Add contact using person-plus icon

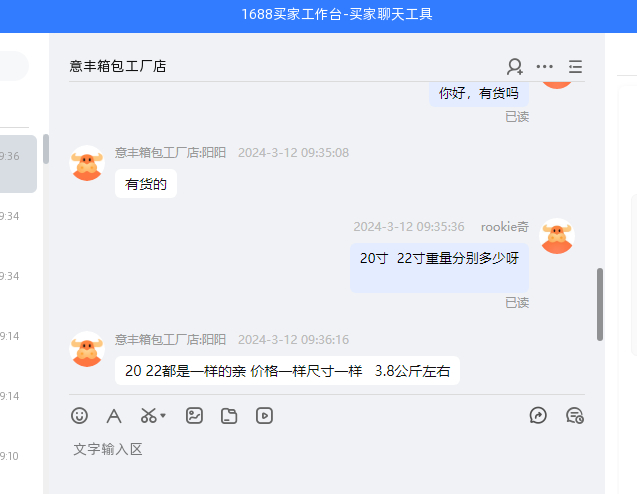515,67
